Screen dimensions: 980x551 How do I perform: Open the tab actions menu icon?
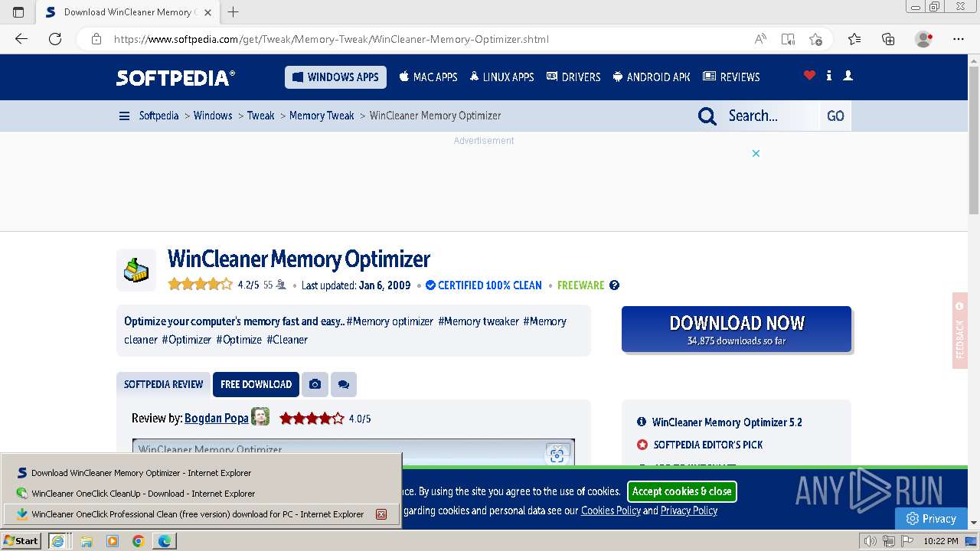(x=18, y=12)
